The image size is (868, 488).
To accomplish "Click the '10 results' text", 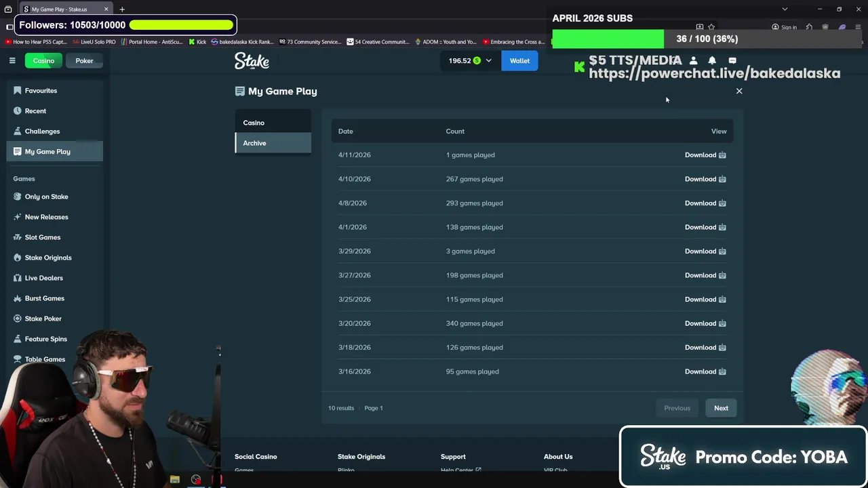I will pos(341,408).
